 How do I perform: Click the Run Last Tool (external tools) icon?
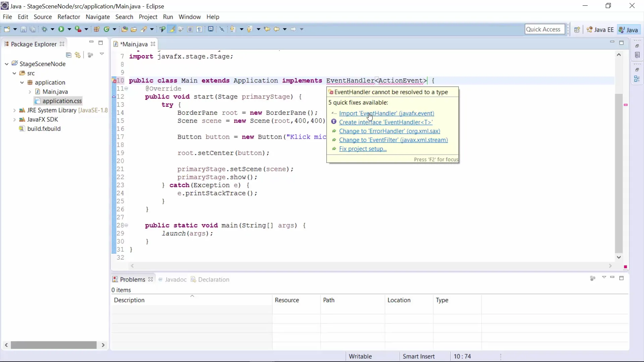78,29
